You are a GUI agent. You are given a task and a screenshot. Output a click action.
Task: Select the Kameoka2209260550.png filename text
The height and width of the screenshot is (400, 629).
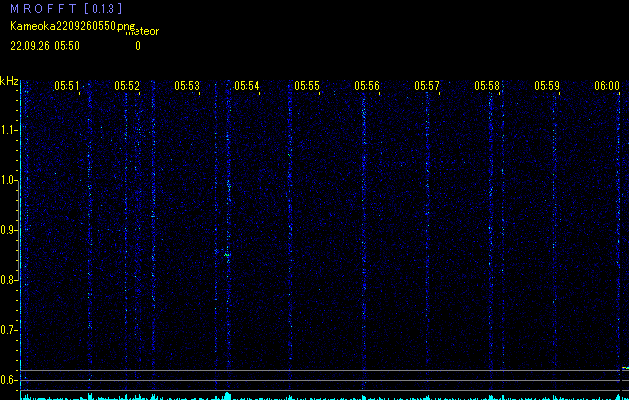[x=73, y=26]
